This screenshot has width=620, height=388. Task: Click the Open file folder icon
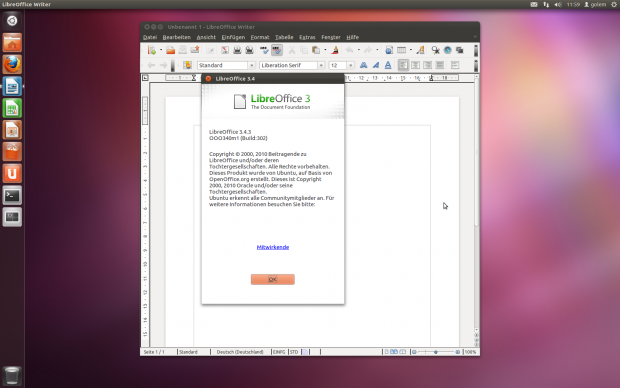170,50
